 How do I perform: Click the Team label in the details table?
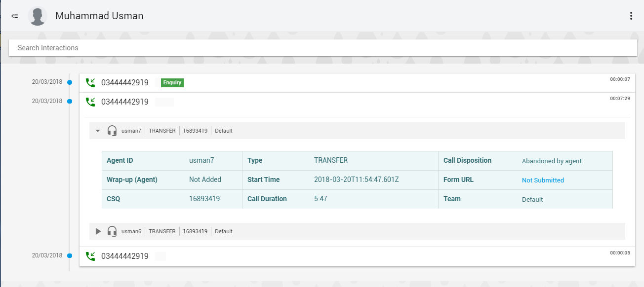tap(452, 199)
